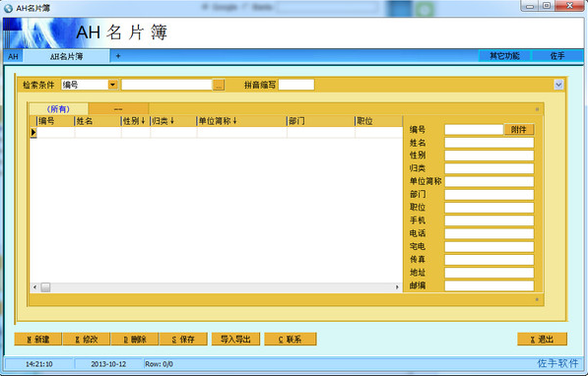Click the row pointer arrow in grid
The image size is (588, 376).
pos(33,132)
